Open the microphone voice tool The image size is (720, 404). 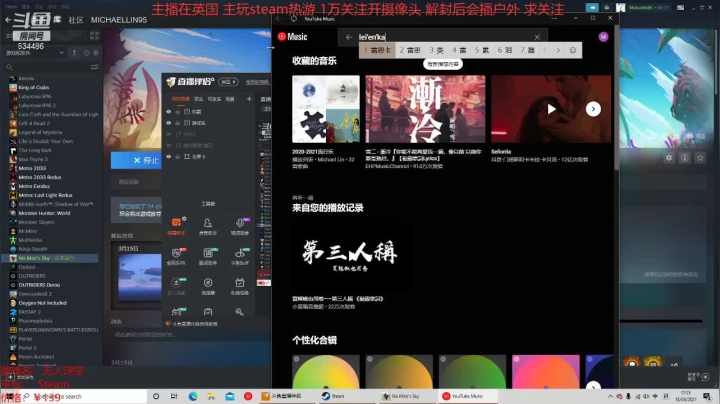[x=239, y=226]
